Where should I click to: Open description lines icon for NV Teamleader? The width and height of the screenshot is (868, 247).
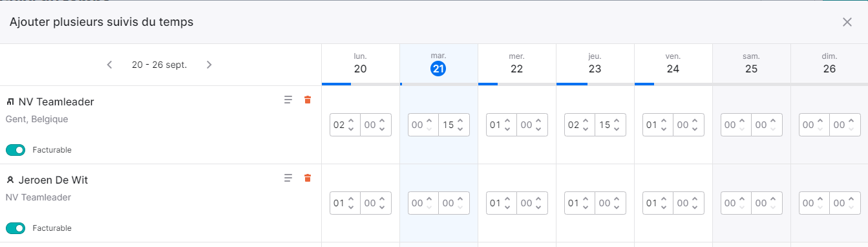(288, 100)
